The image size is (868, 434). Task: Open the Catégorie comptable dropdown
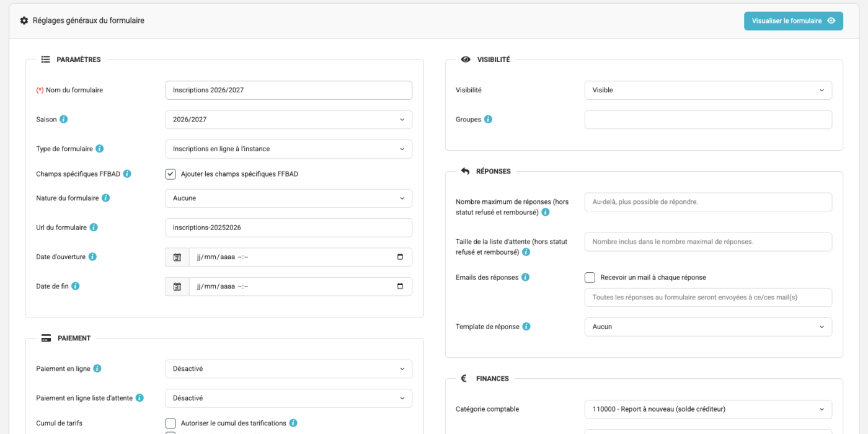708,409
